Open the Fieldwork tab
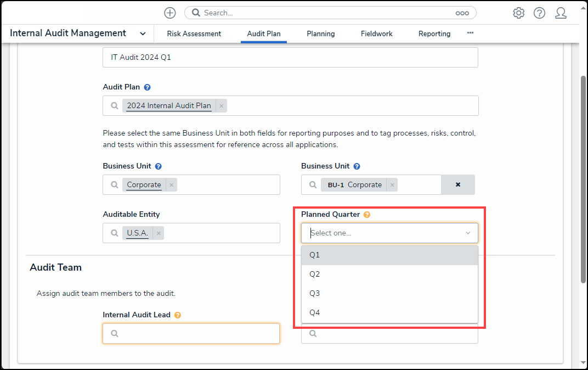The image size is (588, 370). point(377,33)
